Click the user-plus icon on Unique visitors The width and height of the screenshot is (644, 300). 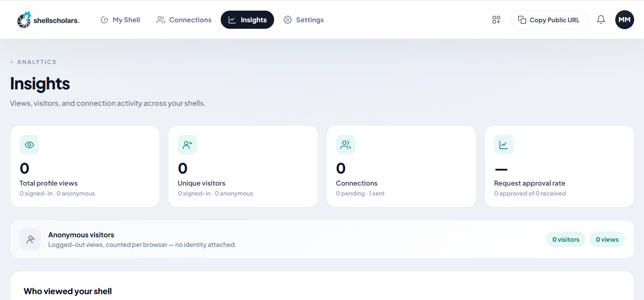[x=188, y=145]
